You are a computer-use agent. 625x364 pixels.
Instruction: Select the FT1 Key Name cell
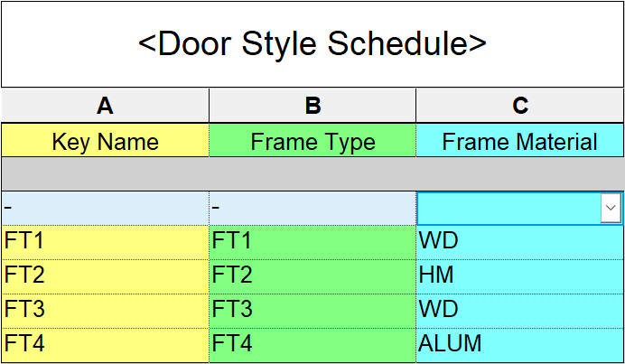pyautogui.click(x=105, y=240)
